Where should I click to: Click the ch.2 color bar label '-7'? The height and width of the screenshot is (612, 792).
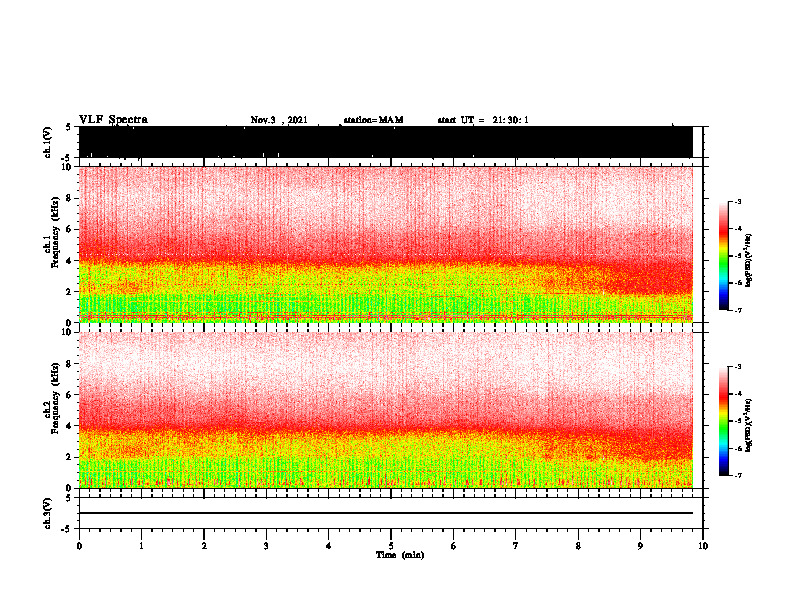pyautogui.click(x=737, y=475)
